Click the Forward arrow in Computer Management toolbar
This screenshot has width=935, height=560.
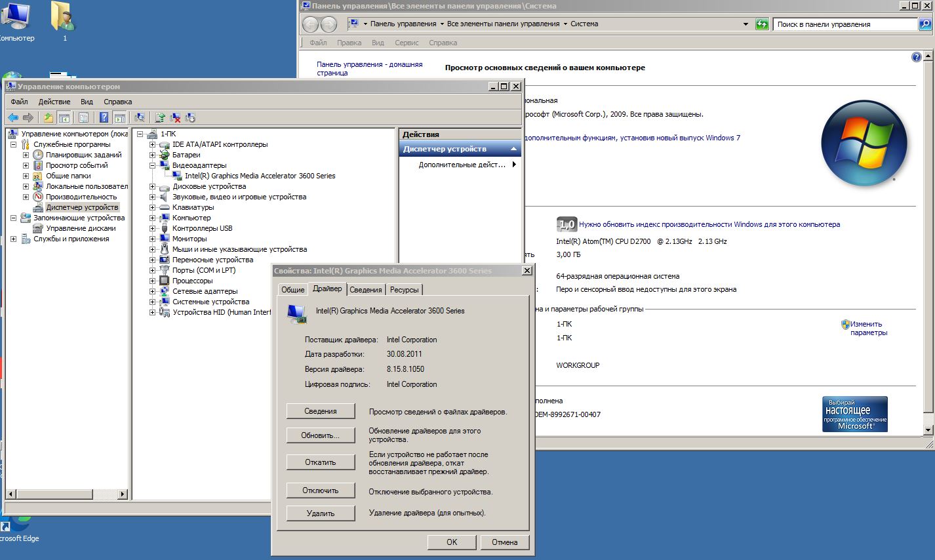coord(28,117)
